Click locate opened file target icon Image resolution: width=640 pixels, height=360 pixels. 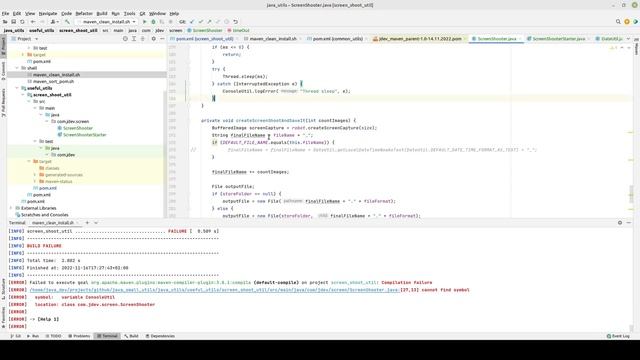pyautogui.click(x=125, y=39)
